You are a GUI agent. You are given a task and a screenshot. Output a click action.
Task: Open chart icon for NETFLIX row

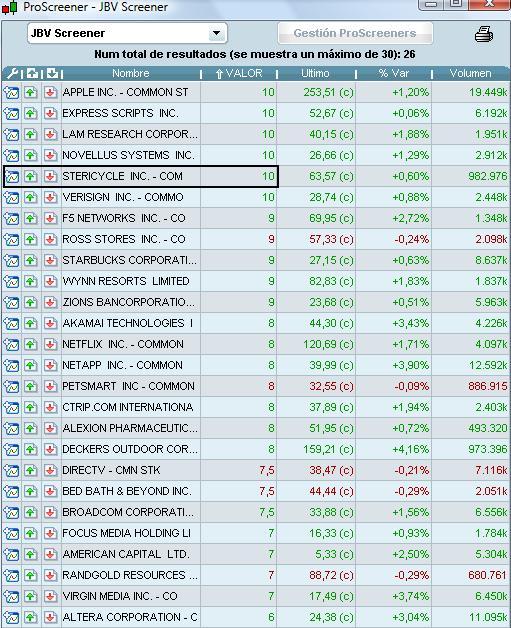coord(12,344)
